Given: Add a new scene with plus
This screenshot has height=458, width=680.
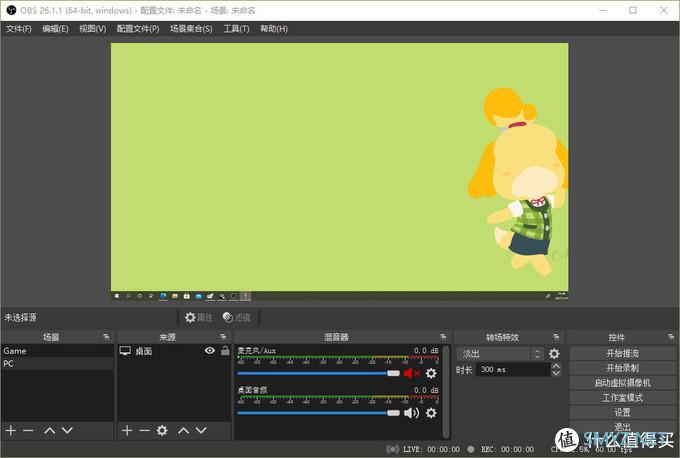Looking at the screenshot, I should (11, 430).
